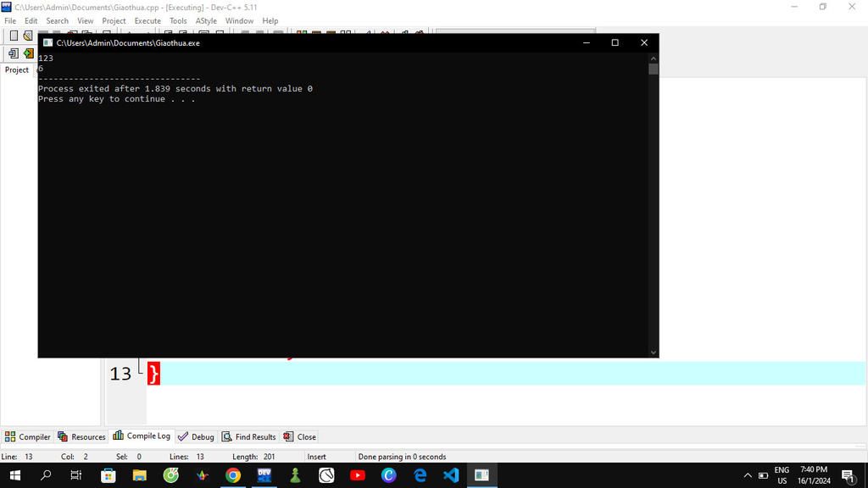
Task: Maximize the Giaothua.exe console window
Action: pos(615,42)
